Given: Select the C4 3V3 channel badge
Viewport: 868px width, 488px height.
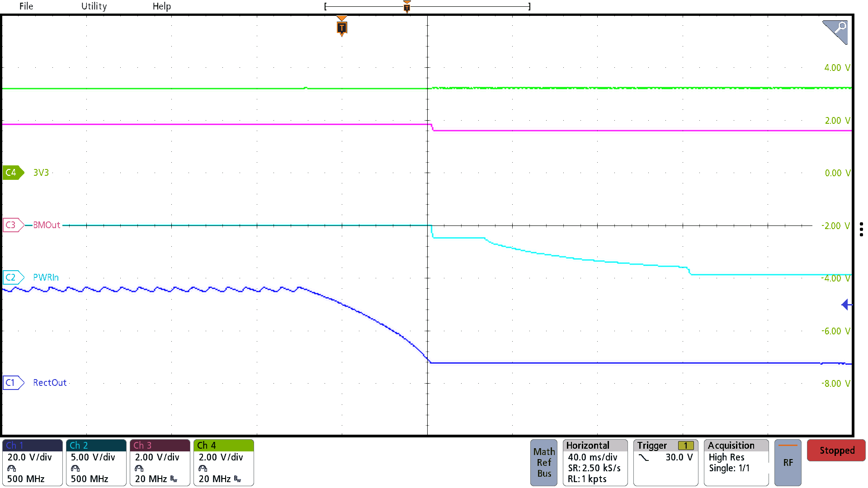Looking at the screenshot, I should [x=13, y=173].
